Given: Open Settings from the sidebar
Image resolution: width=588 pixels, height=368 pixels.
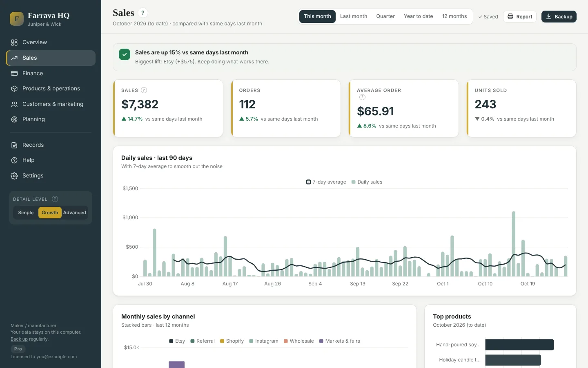Looking at the screenshot, I should click(51, 176).
